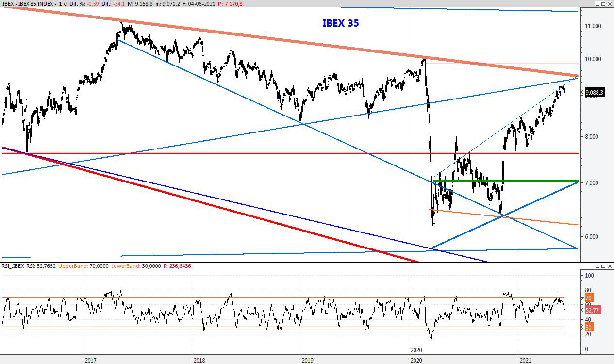The width and height of the screenshot is (614, 364).
Task: Close the RSI indicator panel
Action: (x=610, y=266)
